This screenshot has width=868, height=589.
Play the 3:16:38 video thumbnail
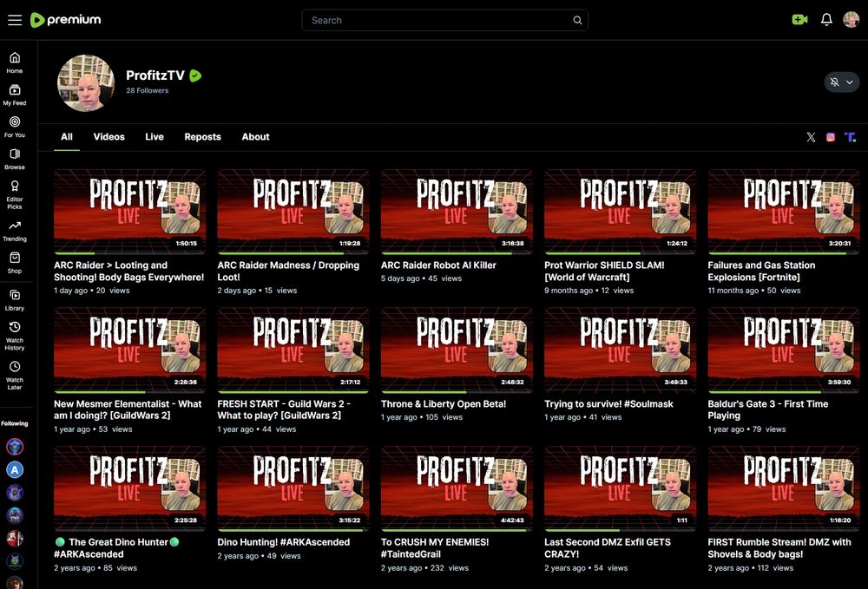pos(457,212)
